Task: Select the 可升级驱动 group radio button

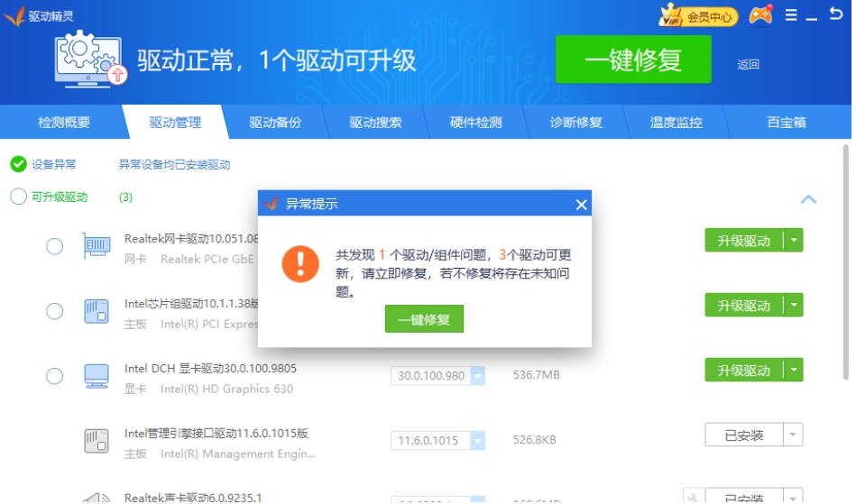Action: click(x=19, y=197)
